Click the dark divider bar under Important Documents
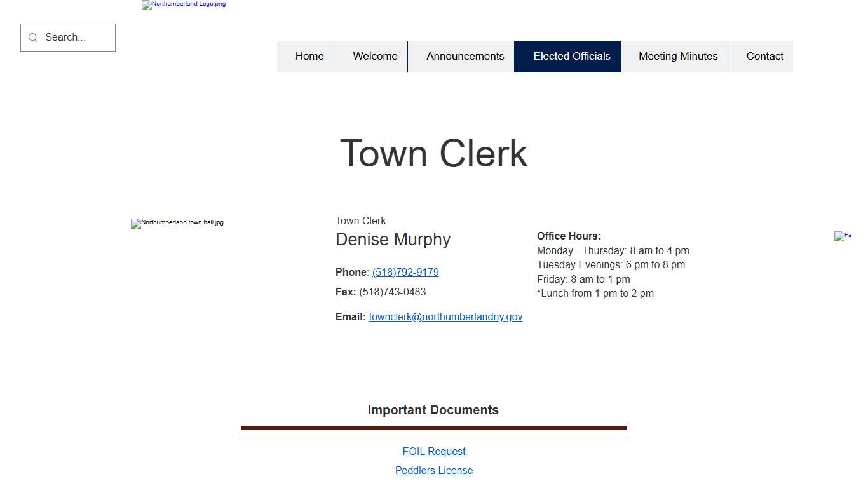This screenshot has width=868, height=488. coord(434,427)
